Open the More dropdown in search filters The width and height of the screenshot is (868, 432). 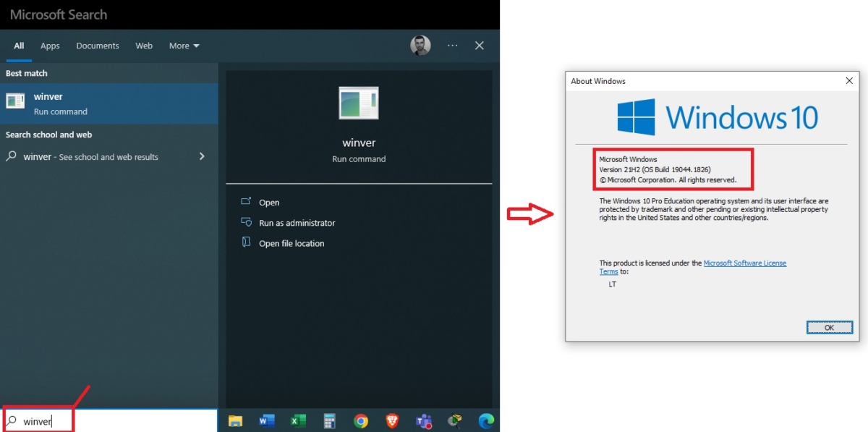pyautogui.click(x=184, y=46)
